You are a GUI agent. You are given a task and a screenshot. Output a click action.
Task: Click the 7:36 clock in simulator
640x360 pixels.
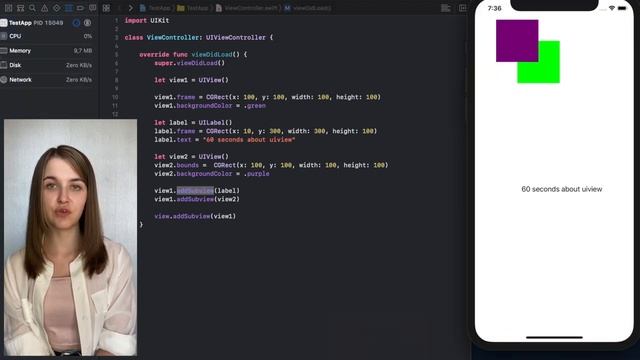[x=494, y=8]
